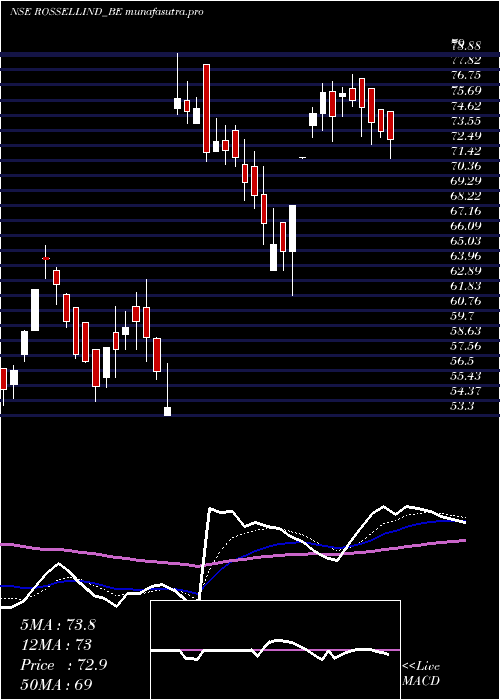Click the small doji candle near 71.42
The width and height of the screenshot is (500, 700).
click(303, 158)
